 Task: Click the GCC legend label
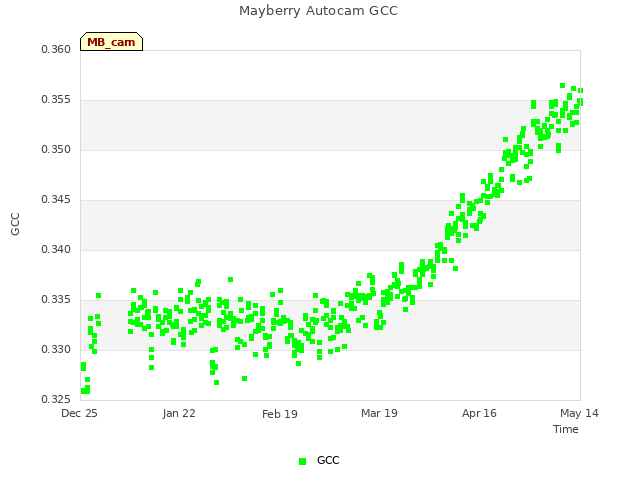coord(328,460)
